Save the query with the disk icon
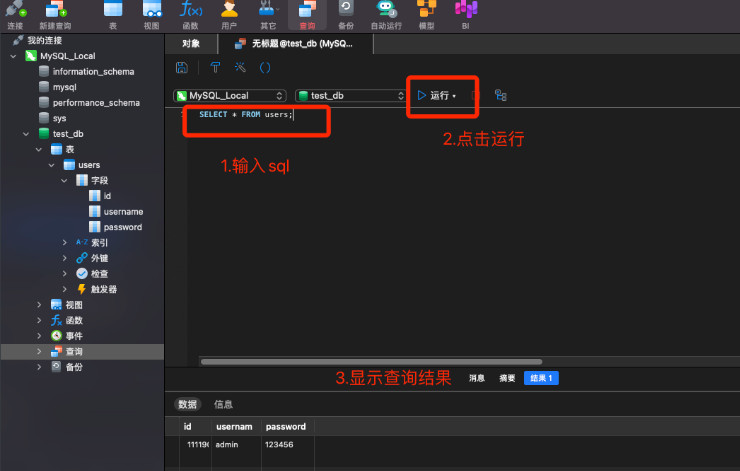The width and height of the screenshot is (740, 471). pos(182,67)
